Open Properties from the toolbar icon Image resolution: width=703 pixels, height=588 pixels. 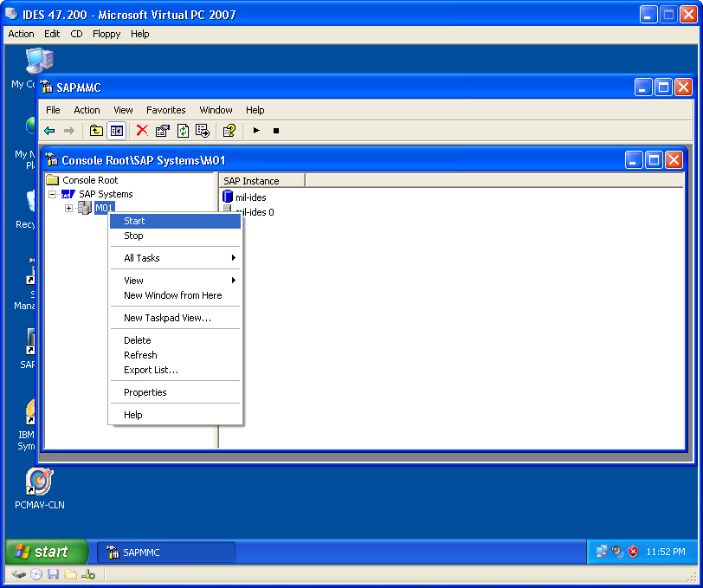(x=162, y=131)
